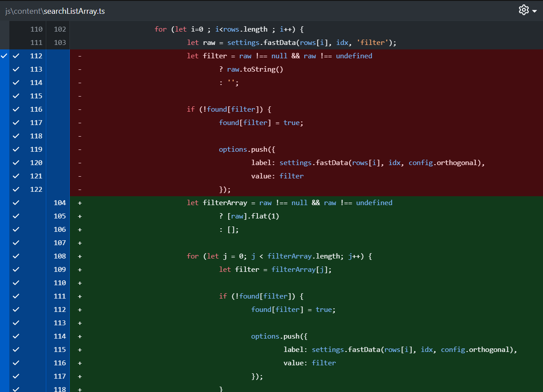Image resolution: width=543 pixels, height=392 pixels.
Task: Toggle the checkmark for added line 111
Action: [x=16, y=296]
